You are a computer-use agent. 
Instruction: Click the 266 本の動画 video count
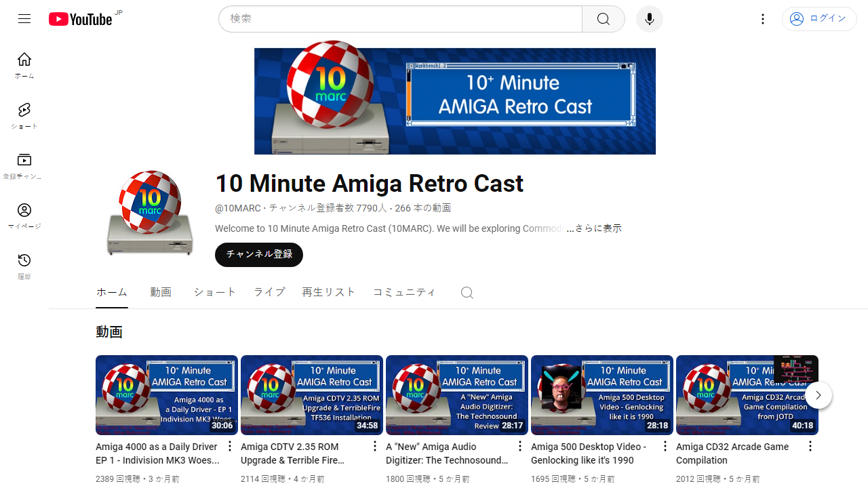(x=423, y=208)
